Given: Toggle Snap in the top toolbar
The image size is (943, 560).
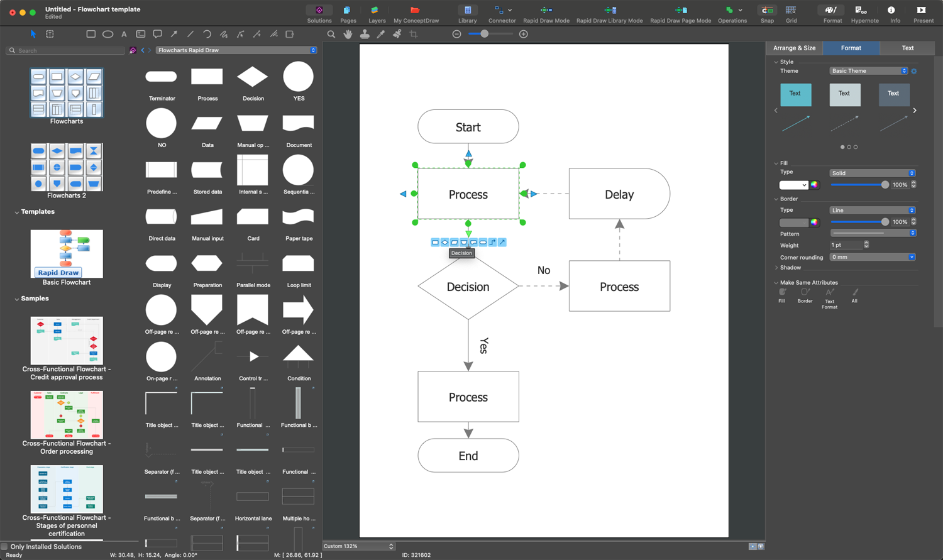Looking at the screenshot, I should [x=766, y=11].
